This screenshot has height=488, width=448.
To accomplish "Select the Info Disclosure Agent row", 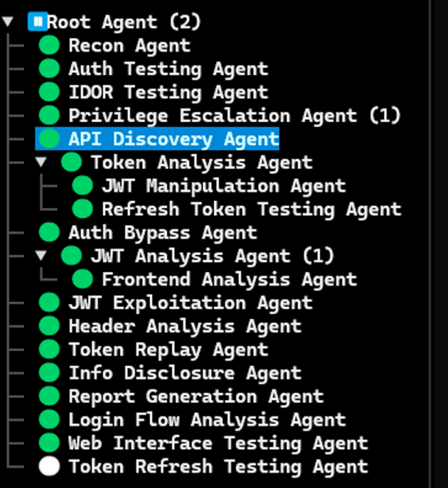I will [185, 373].
